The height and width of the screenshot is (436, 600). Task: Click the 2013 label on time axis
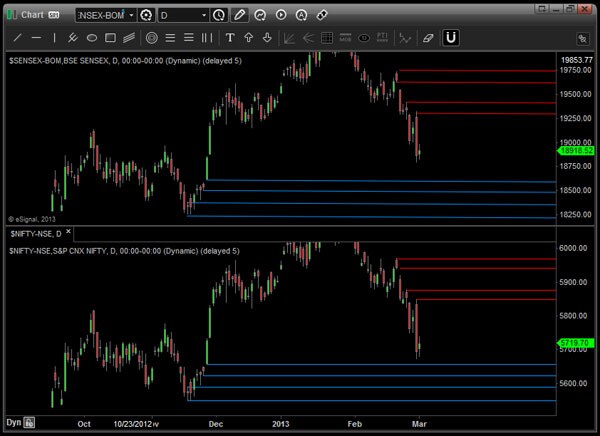(x=281, y=424)
